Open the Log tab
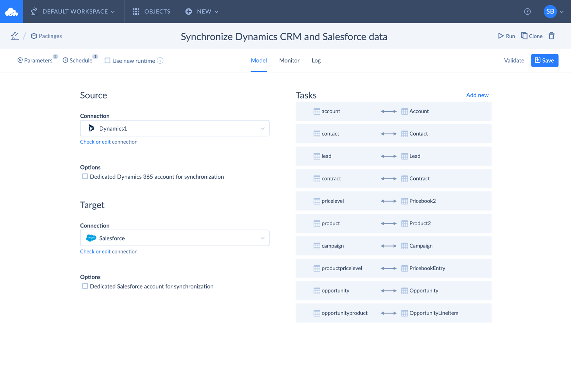 316,60
